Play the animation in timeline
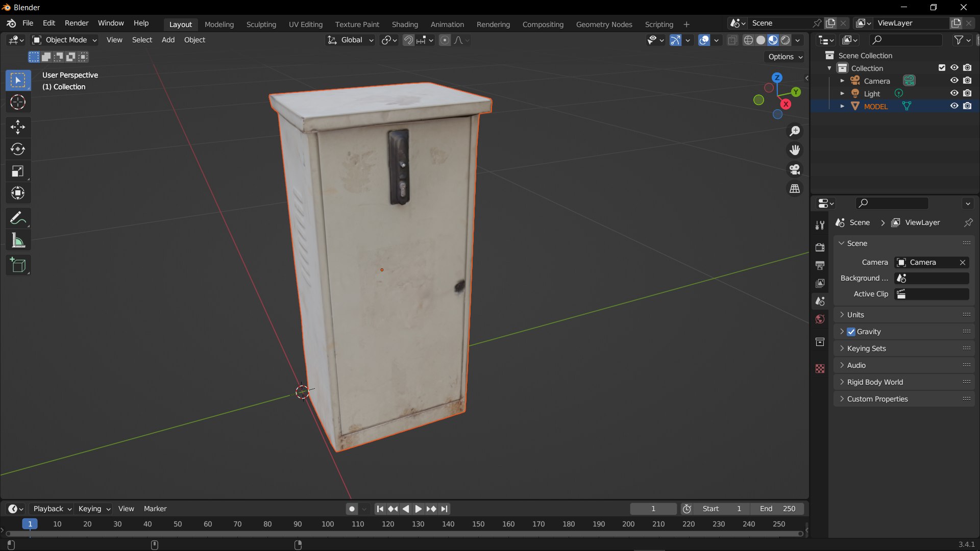The image size is (980, 551). (x=418, y=509)
